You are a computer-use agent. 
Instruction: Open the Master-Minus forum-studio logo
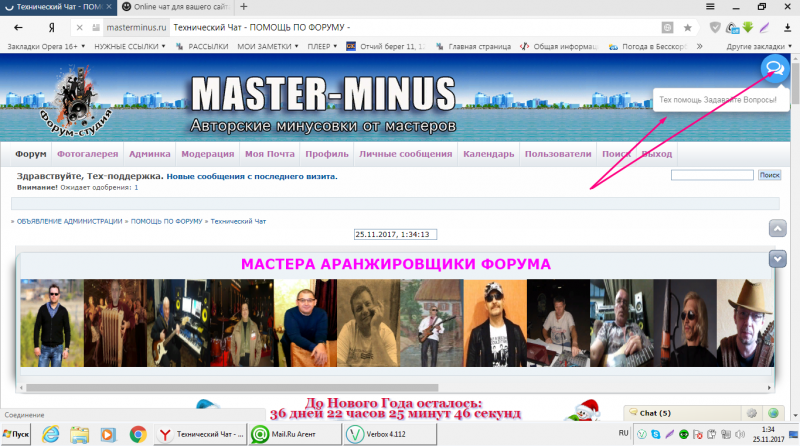[x=77, y=100]
